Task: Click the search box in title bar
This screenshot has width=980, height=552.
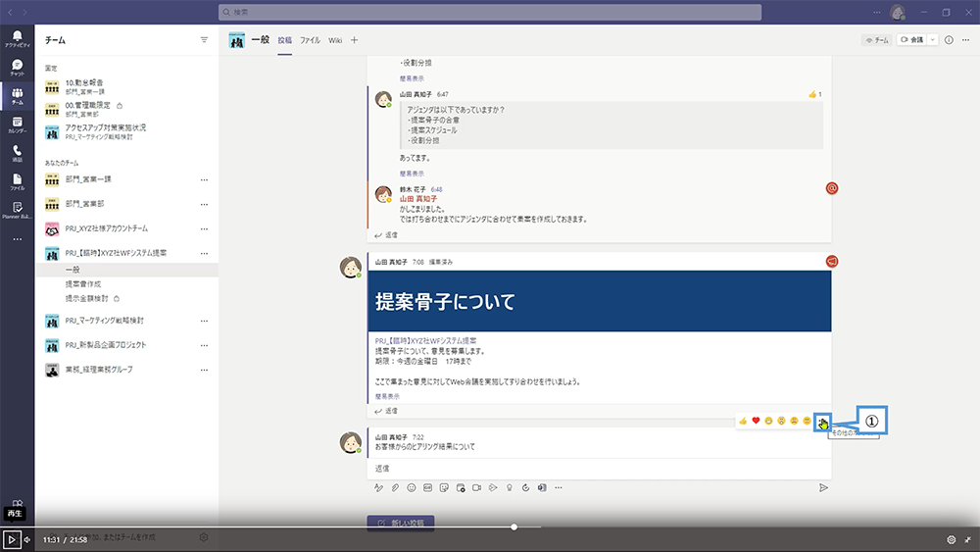Action: coord(490,12)
